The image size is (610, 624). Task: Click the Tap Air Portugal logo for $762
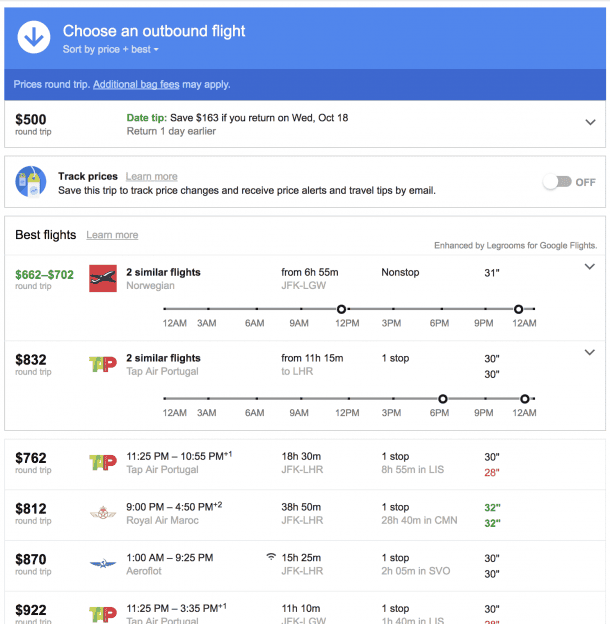[103, 465]
